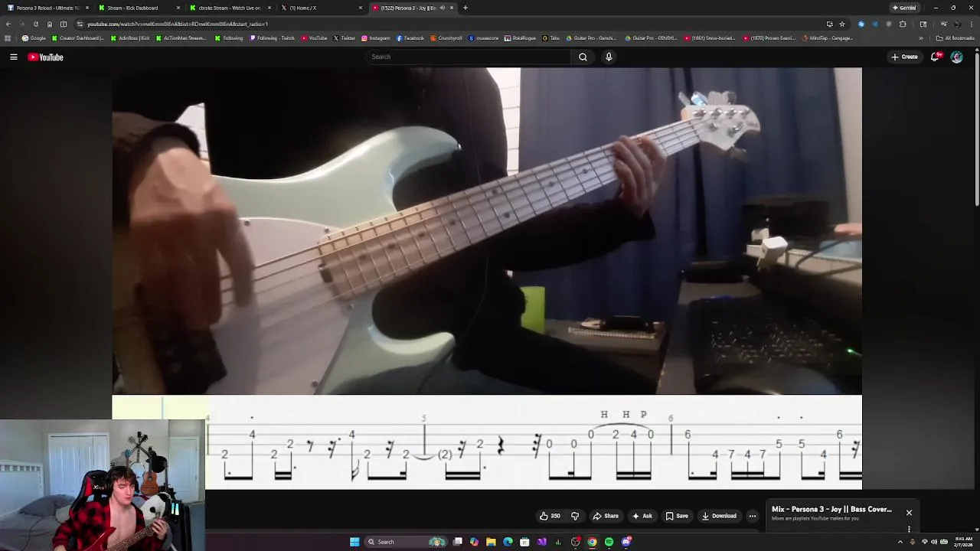Switch to Home / X tab
Screen dimensions: 980x551
pos(320,8)
